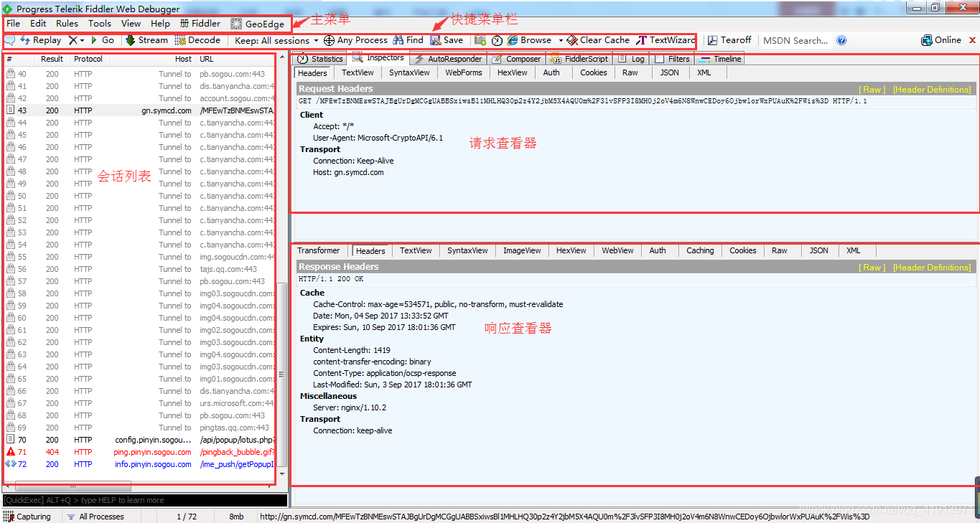
Task: Switch to the Timeline tab
Action: [x=720, y=59]
